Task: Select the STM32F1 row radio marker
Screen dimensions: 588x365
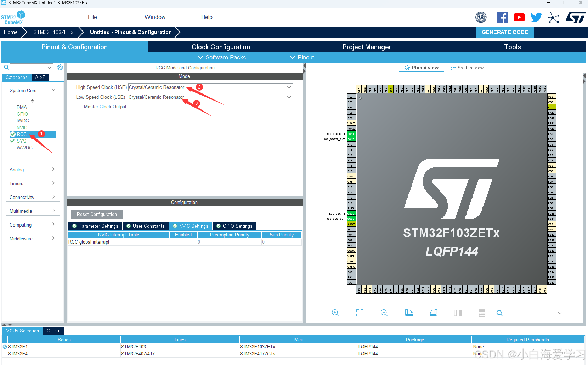Action: click(5, 347)
